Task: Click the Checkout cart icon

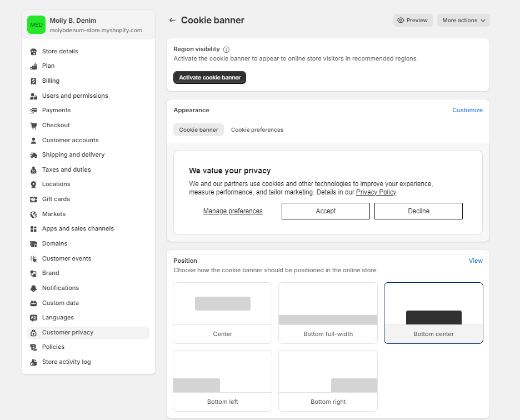Action: click(33, 126)
